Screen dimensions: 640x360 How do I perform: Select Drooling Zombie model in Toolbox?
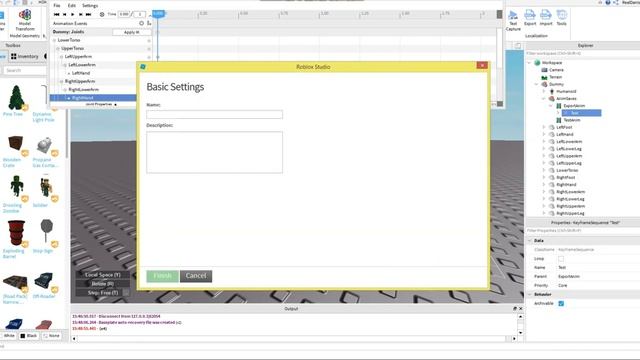16,187
